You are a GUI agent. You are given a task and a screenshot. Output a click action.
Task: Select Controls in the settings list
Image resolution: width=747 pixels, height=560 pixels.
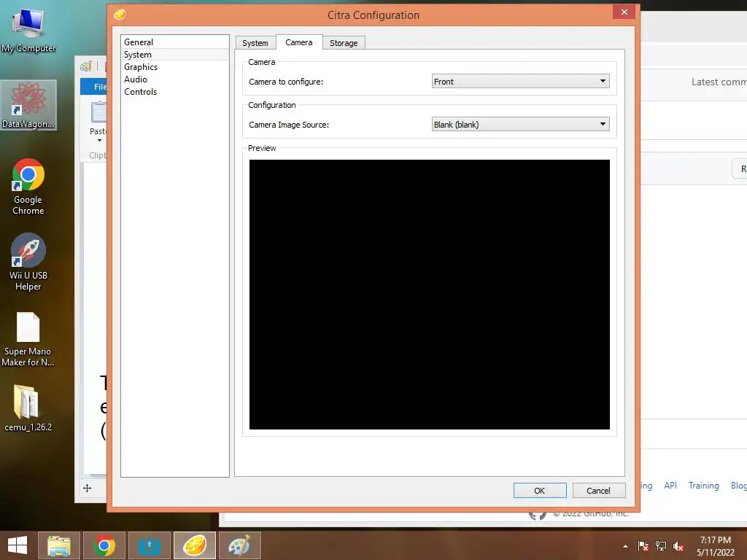174,91
